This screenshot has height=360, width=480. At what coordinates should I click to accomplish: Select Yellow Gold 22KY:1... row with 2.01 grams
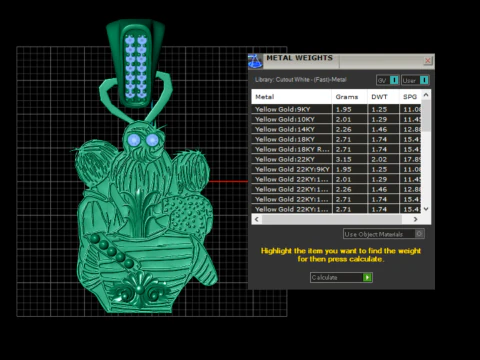[x=336, y=179]
